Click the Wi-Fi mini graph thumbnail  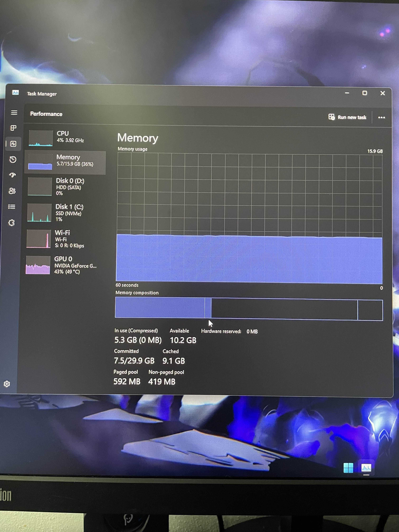point(39,239)
